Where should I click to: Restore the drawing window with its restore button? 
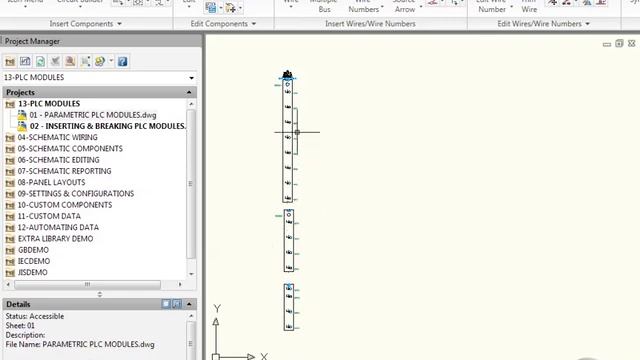(619, 43)
